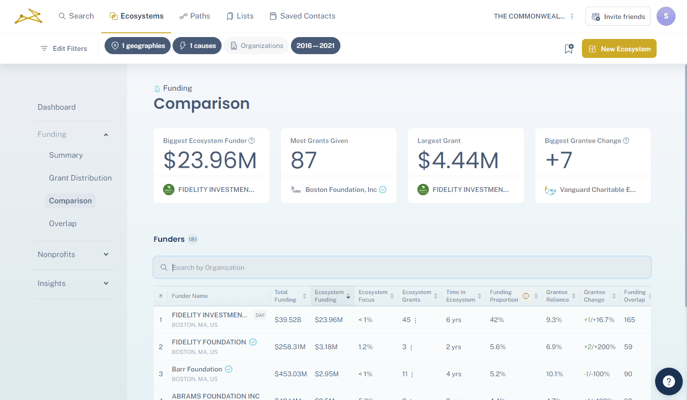The image size is (687, 400).
Task: Open THE COMMONWEAL... organization menu dots
Action: click(572, 16)
